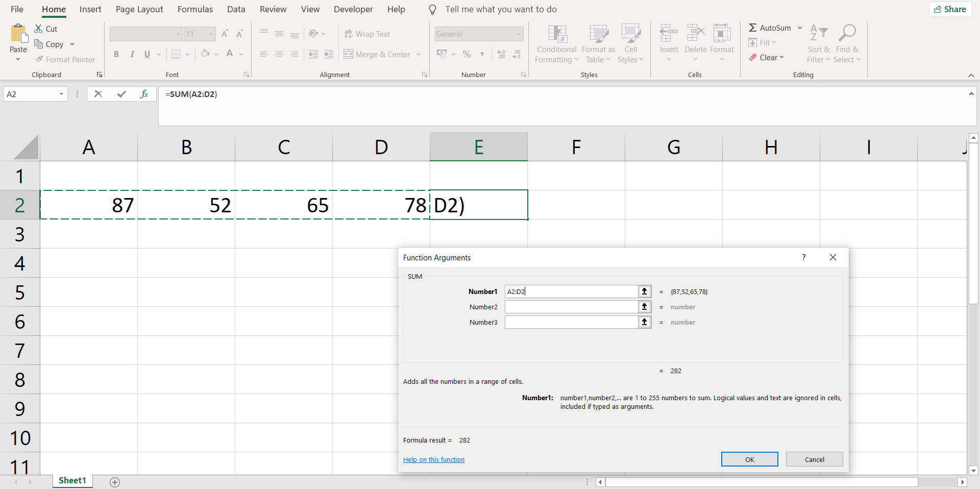Click the dialog help question mark
This screenshot has height=489, width=980.
point(803,257)
